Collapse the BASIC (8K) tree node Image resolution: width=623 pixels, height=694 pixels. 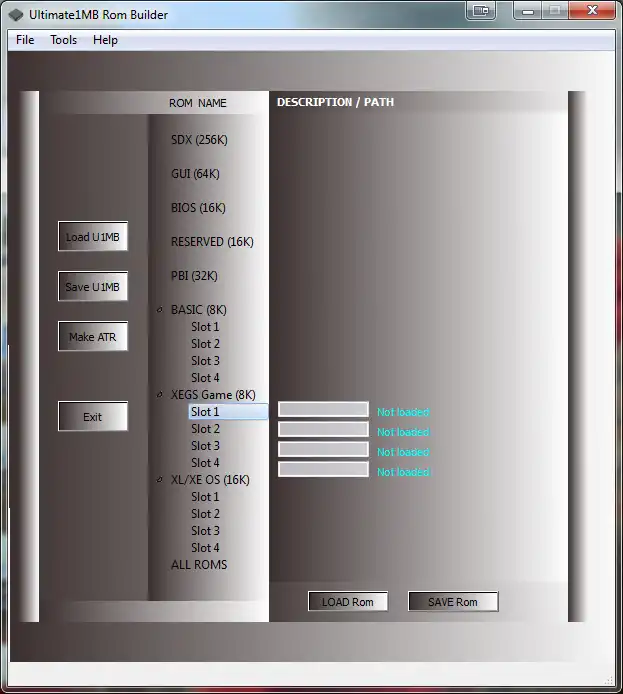coord(160,309)
